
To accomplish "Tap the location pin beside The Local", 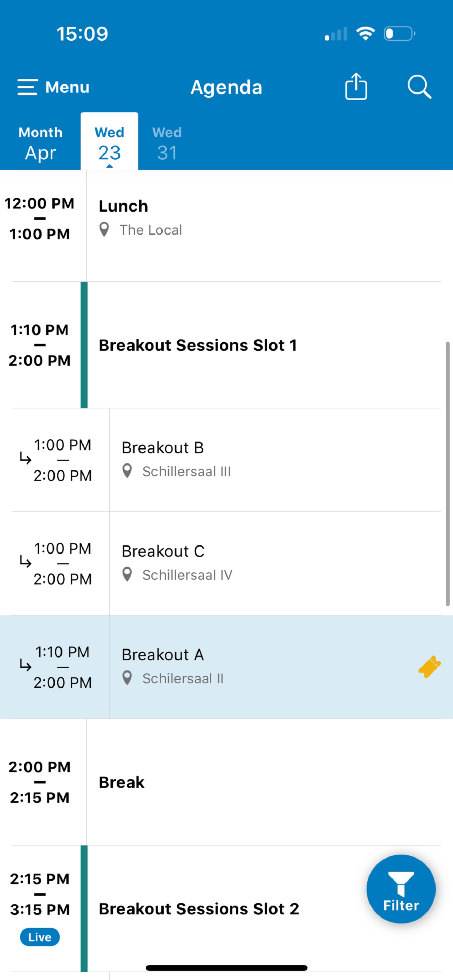I will coord(104,230).
